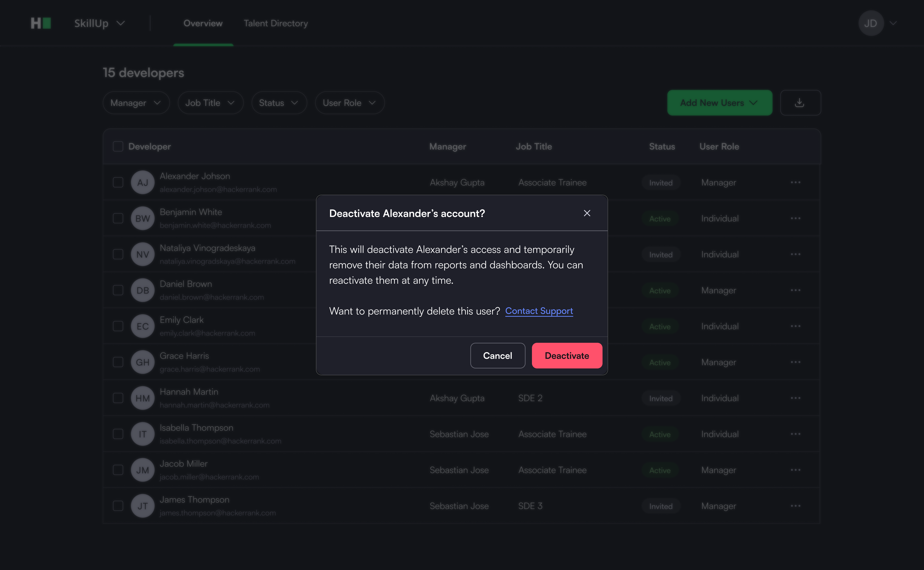This screenshot has width=924, height=570.
Task: Click the JD profile avatar
Action: pyautogui.click(x=871, y=23)
